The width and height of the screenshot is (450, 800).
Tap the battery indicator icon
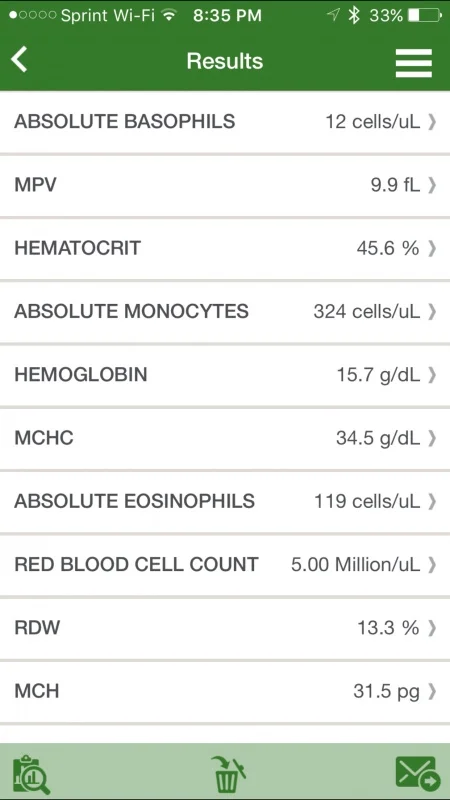(424, 16)
